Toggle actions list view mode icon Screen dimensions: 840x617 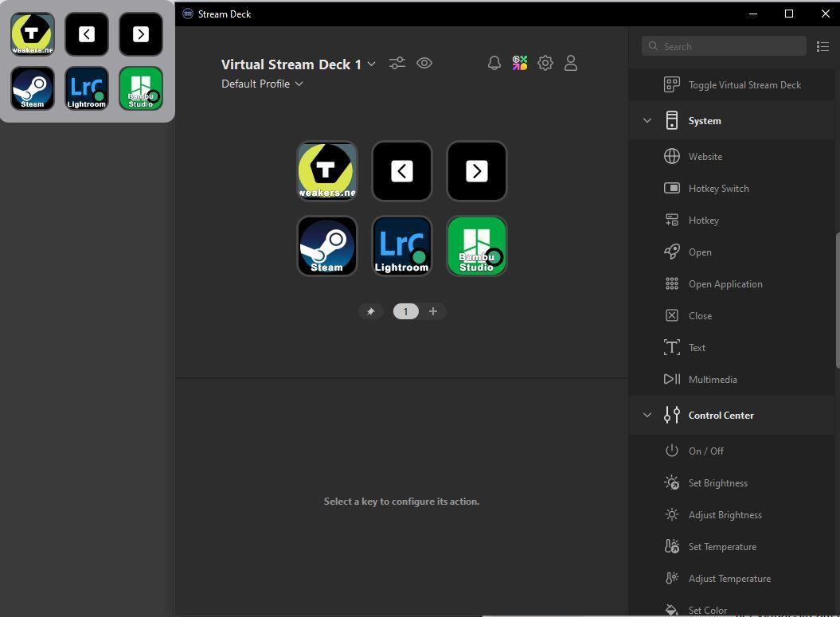click(822, 47)
